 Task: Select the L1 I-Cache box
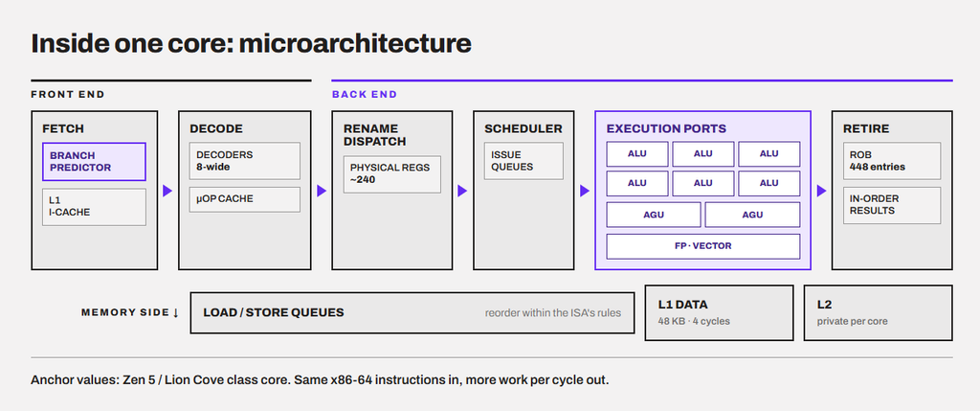tap(94, 207)
